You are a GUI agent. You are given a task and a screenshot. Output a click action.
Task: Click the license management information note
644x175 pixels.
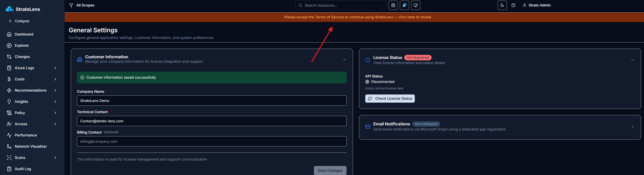(x=142, y=160)
